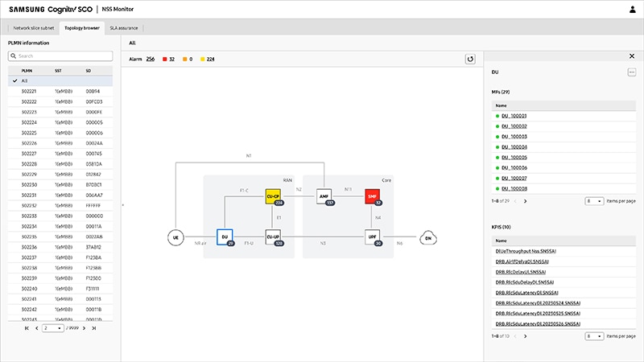Open DRB.RlcDelayUl.SNSSAI KPI link
This screenshot has width=644, height=362.
(520, 272)
